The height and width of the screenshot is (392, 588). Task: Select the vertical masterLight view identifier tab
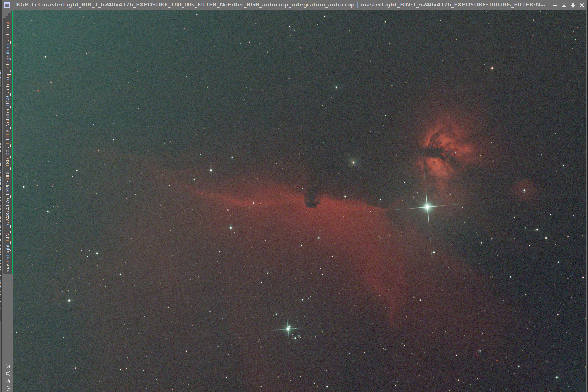[x=8, y=144]
